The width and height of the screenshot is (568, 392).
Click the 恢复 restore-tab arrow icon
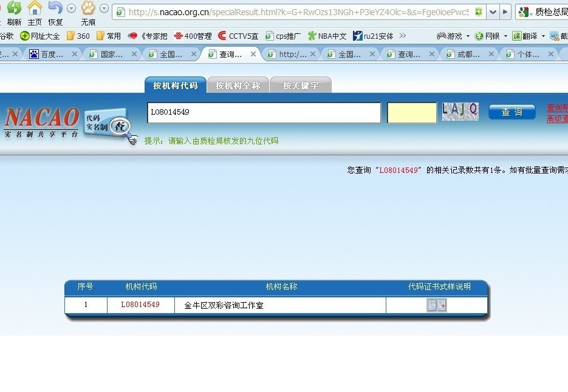click(x=55, y=8)
